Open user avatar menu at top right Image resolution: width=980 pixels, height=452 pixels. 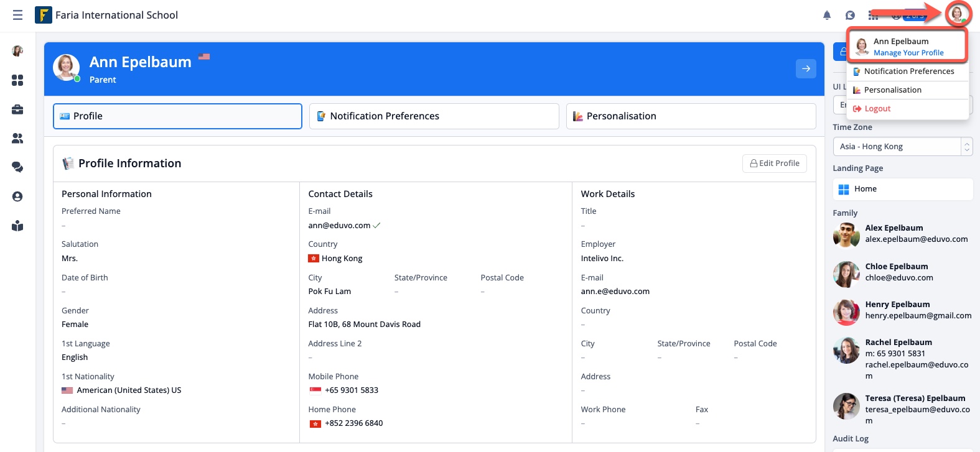click(958, 14)
